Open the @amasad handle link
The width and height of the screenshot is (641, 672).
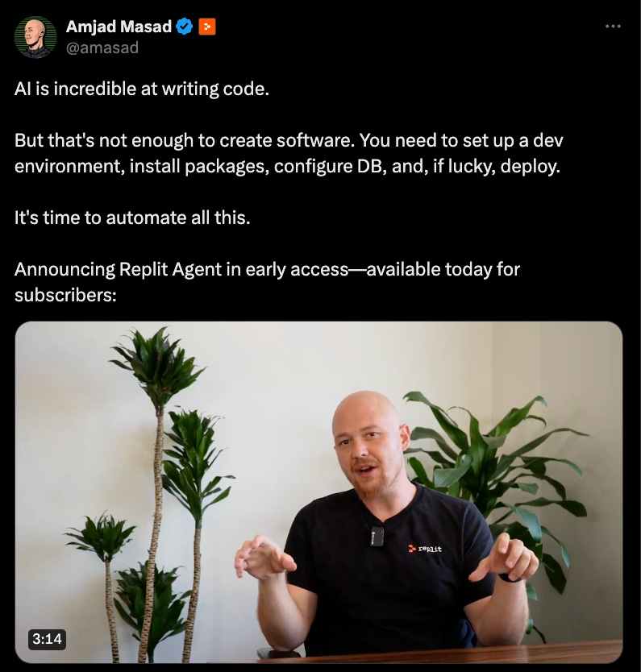point(102,48)
